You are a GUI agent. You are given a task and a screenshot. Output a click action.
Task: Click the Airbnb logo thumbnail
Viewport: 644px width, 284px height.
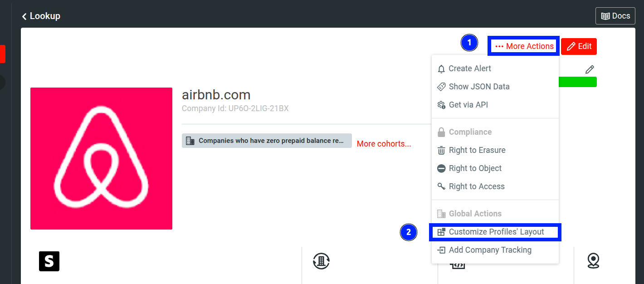pyautogui.click(x=101, y=158)
